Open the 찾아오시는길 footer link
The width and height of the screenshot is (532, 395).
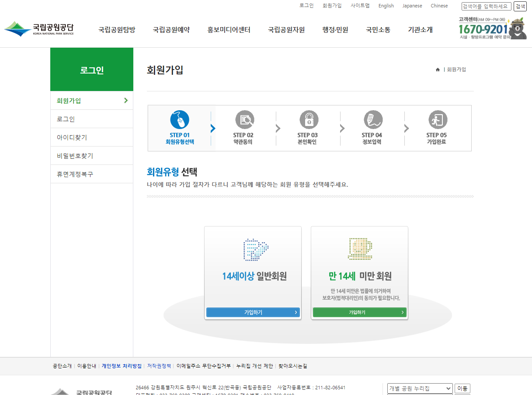(x=293, y=366)
